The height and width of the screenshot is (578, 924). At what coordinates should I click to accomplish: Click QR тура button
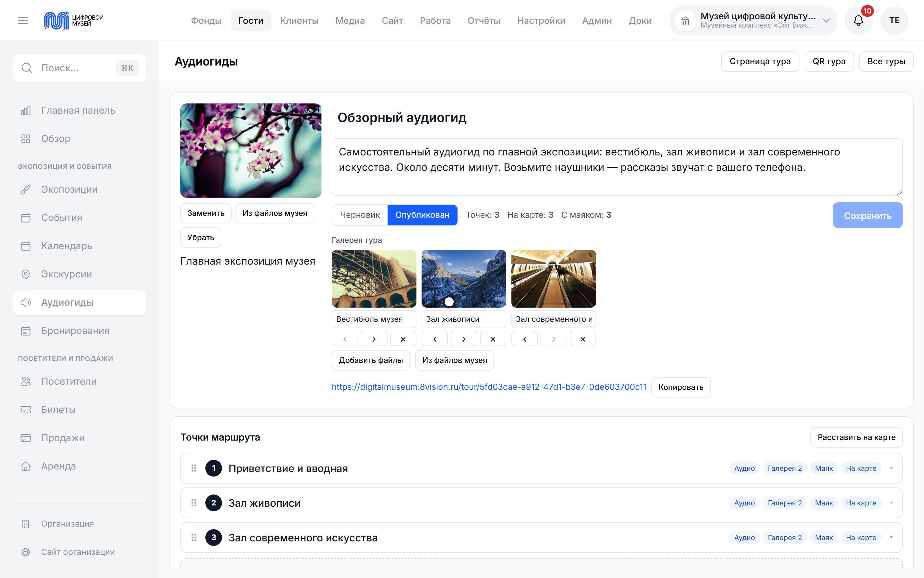829,62
